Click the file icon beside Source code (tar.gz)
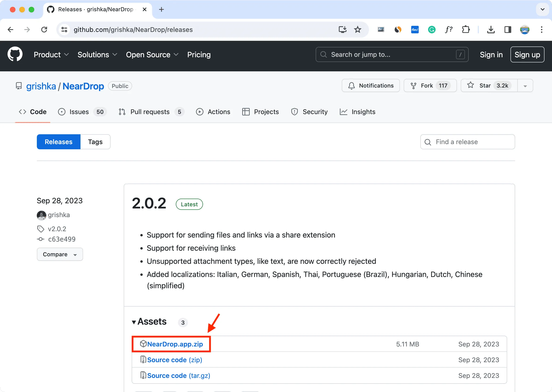The image size is (552, 392). 143,375
